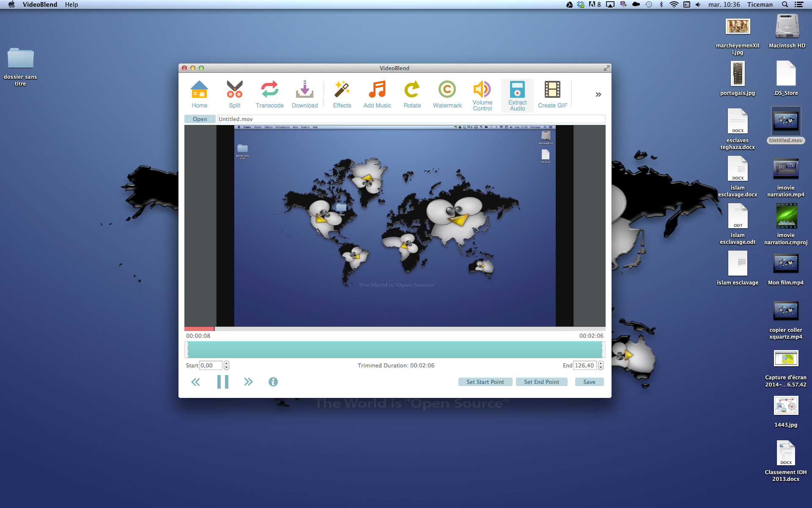Click the Start time input field
This screenshot has width=812, height=508.
pos(211,365)
